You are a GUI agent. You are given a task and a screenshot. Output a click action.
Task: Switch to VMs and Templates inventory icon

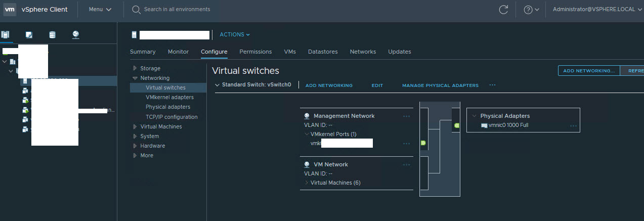pos(29,35)
